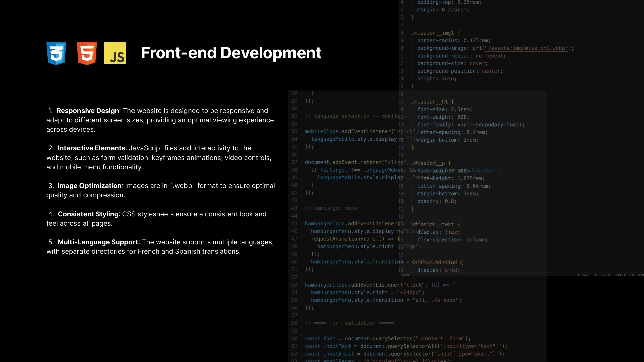The width and height of the screenshot is (644, 362).
Task: Click line number 60 in JS gutter
Action: pyautogui.click(x=294, y=339)
